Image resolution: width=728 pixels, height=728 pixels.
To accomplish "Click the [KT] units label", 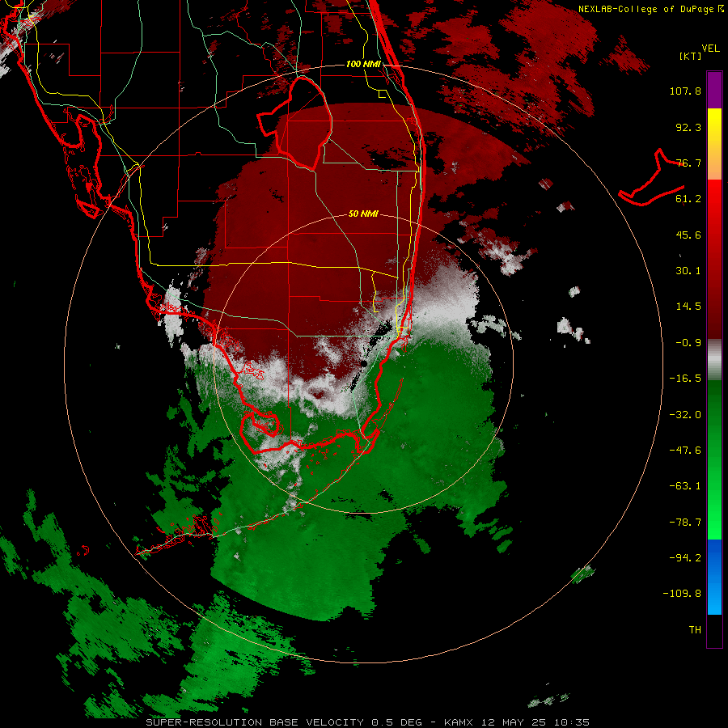I will tap(691, 56).
